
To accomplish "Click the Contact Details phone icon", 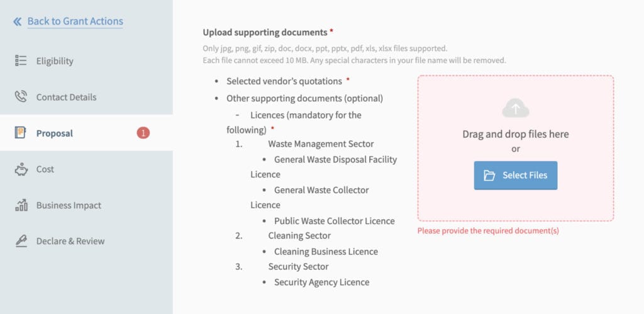I will (x=21, y=96).
